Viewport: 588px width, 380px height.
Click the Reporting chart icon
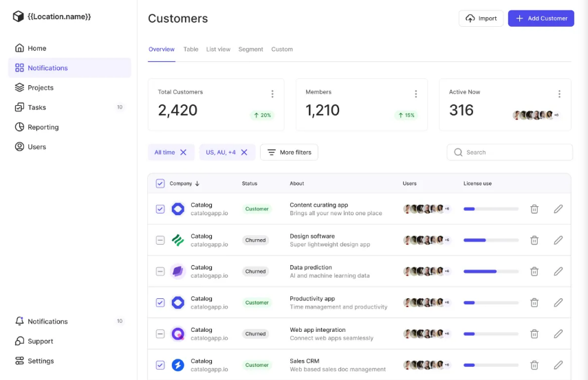19,127
